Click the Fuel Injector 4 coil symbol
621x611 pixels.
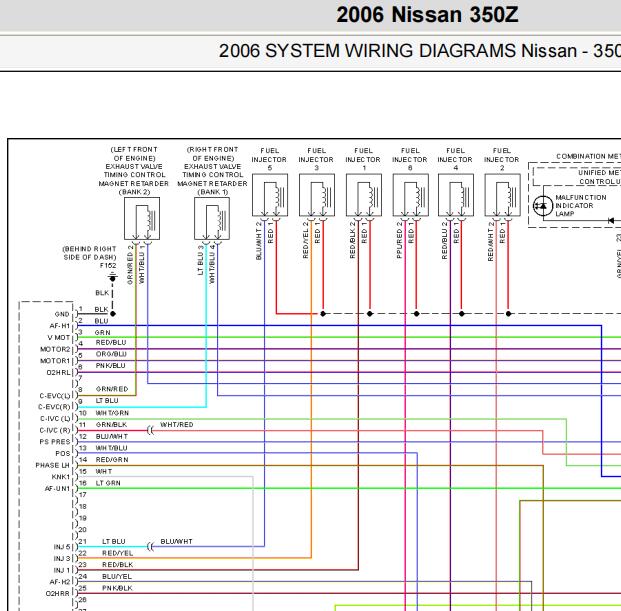pyautogui.click(x=456, y=195)
